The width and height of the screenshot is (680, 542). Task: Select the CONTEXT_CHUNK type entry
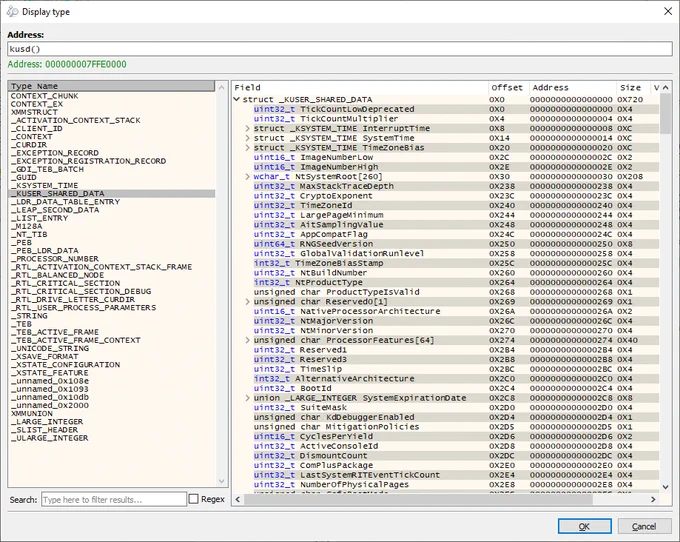pos(111,96)
